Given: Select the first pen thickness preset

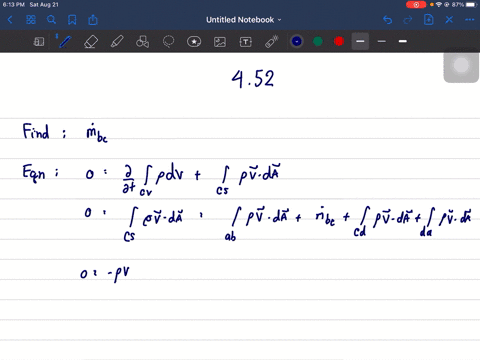Looking at the screenshot, I should [x=360, y=41].
